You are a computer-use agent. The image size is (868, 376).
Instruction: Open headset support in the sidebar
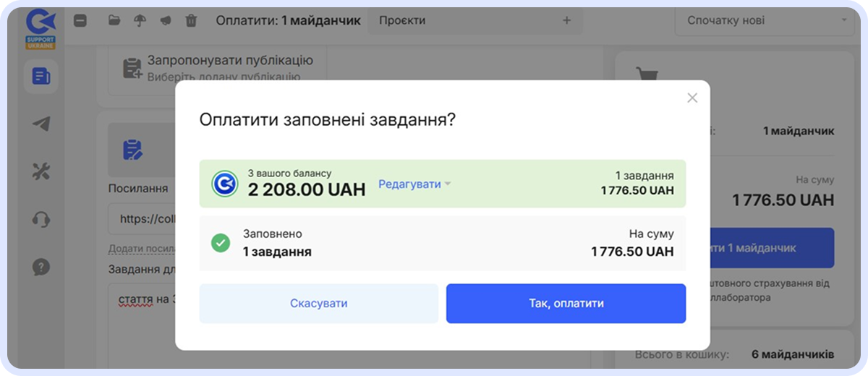coord(41,219)
